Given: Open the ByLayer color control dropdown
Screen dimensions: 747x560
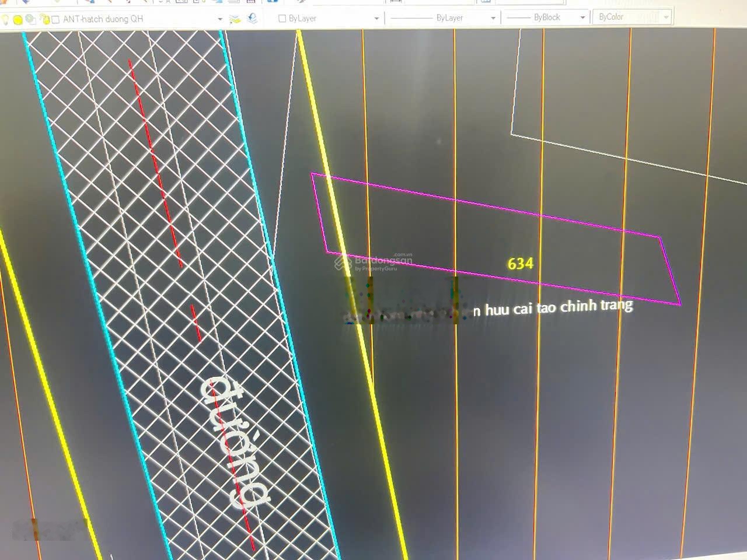Looking at the screenshot, I should point(376,19).
